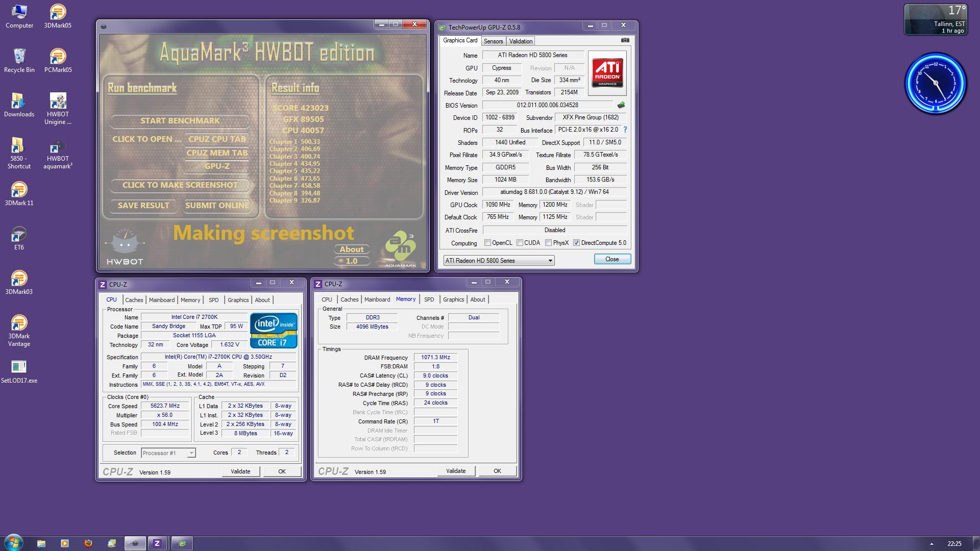The image size is (980, 551).
Task: Open About tab in right CPU-Z window
Action: pyautogui.click(x=478, y=299)
